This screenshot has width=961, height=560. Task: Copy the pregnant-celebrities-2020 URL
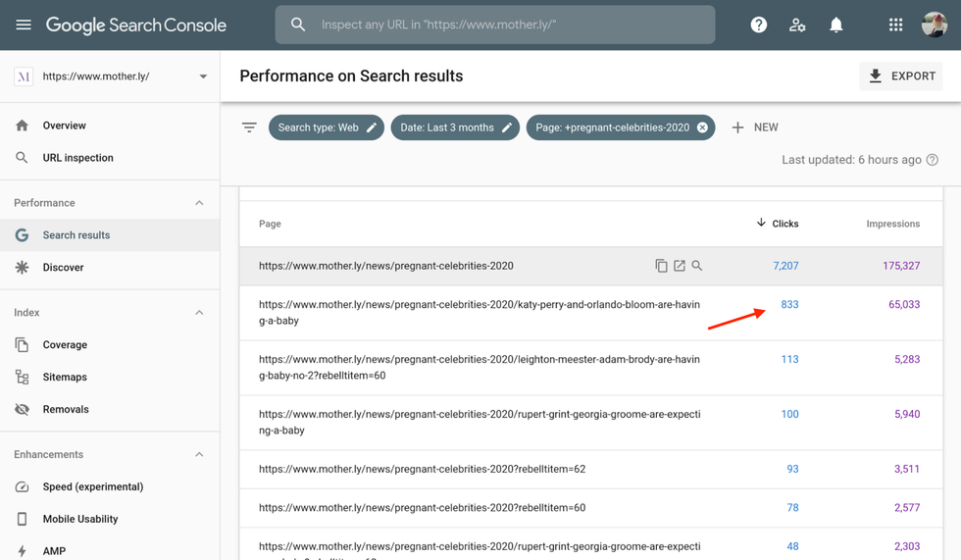click(661, 266)
